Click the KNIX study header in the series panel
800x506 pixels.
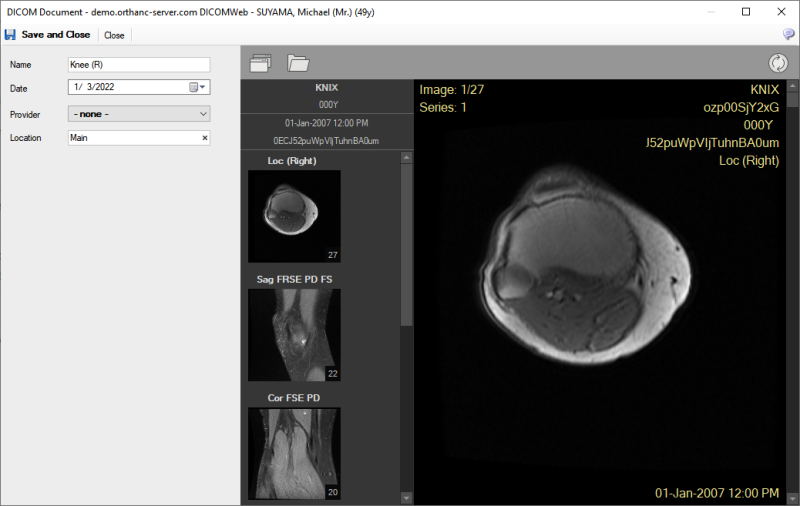[x=327, y=88]
